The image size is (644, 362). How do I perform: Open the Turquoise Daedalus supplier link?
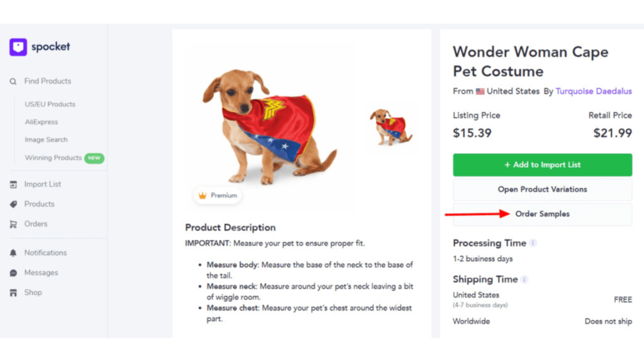click(594, 91)
